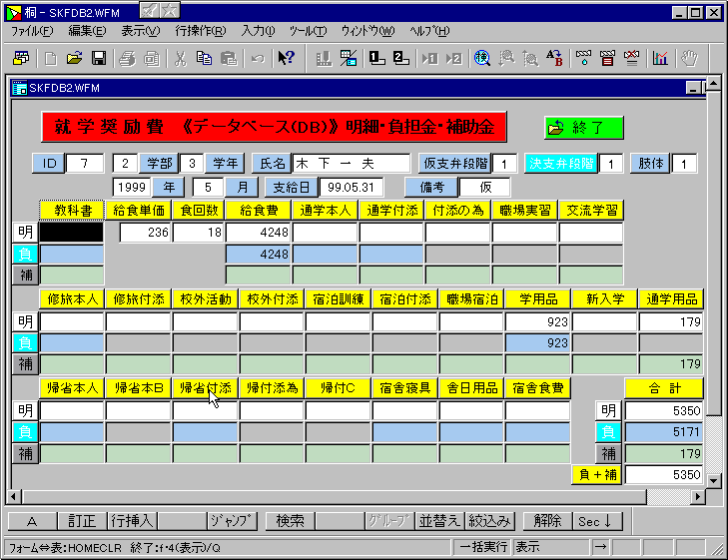Click the AB replace text icon

tap(554, 58)
